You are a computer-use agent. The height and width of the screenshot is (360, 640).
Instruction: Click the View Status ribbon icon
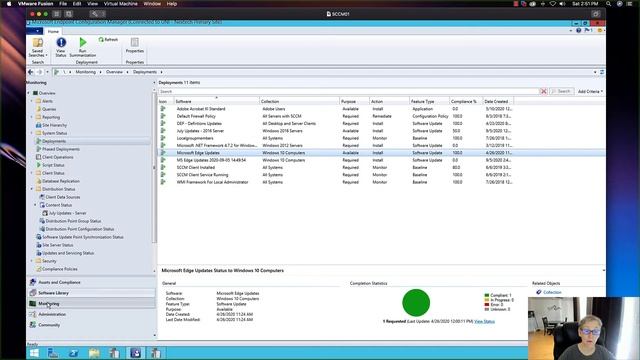click(x=61, y=47)
